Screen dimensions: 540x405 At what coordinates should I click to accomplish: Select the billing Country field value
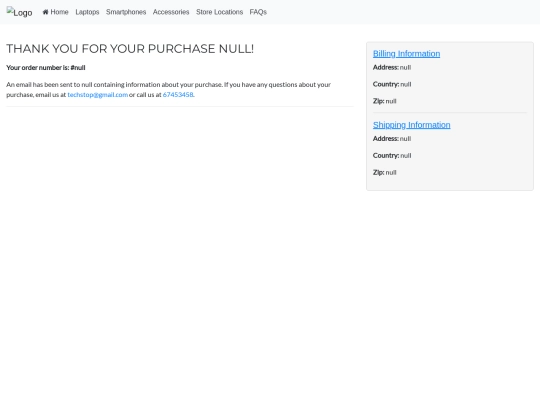[406, 84]
